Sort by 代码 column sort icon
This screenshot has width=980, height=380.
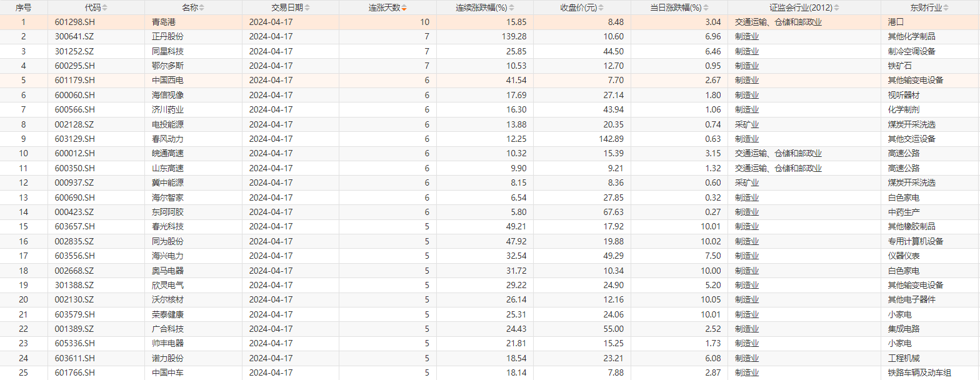point(104,8)
